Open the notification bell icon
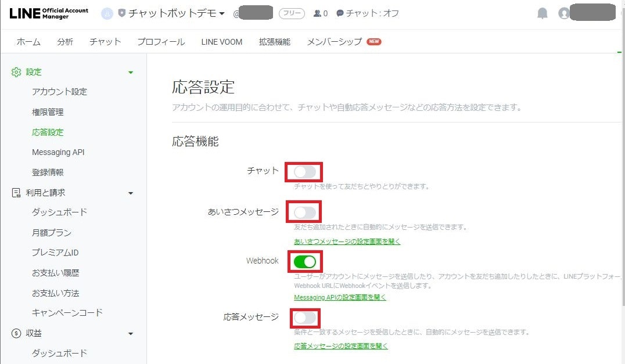This screenshot has width=625, height=364. tap(542, 13)
